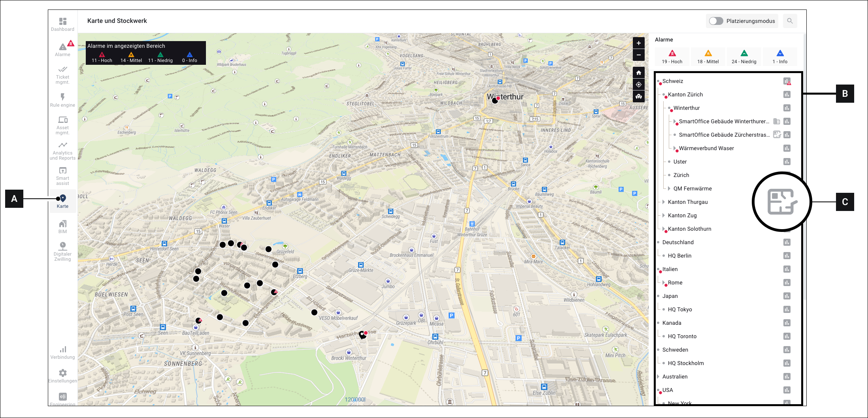Viewport: 868px width, 418px height.
Task: Expand the Australien tree node
Action: (658, 377)
